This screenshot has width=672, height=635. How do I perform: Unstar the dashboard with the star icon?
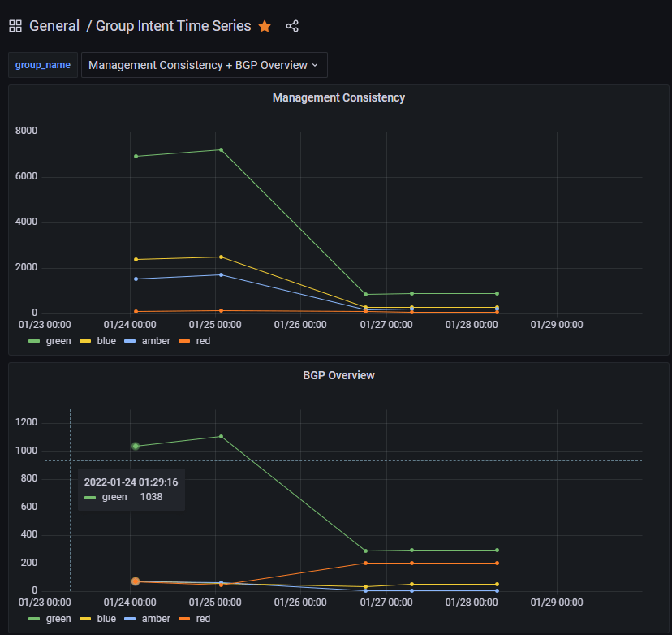click(265, 26)
